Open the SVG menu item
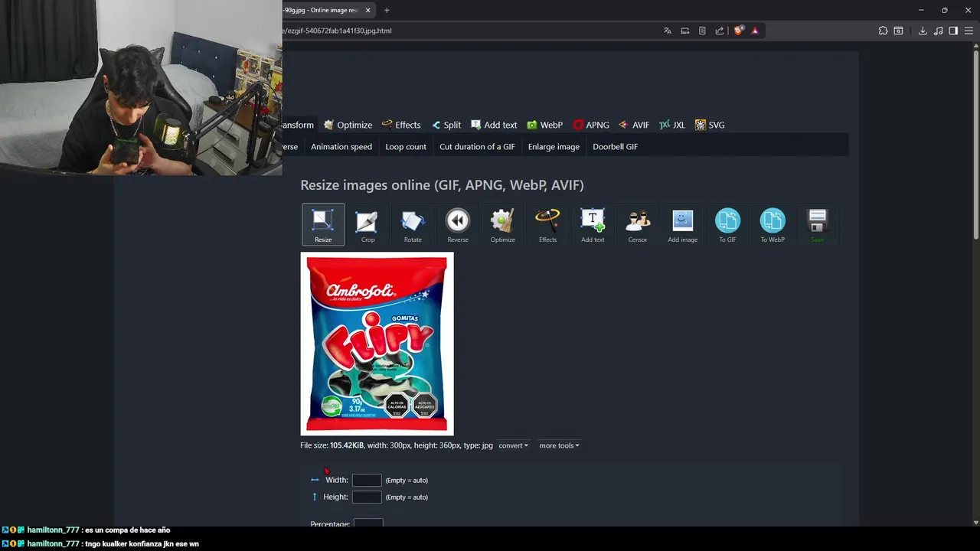 point(710,125)
